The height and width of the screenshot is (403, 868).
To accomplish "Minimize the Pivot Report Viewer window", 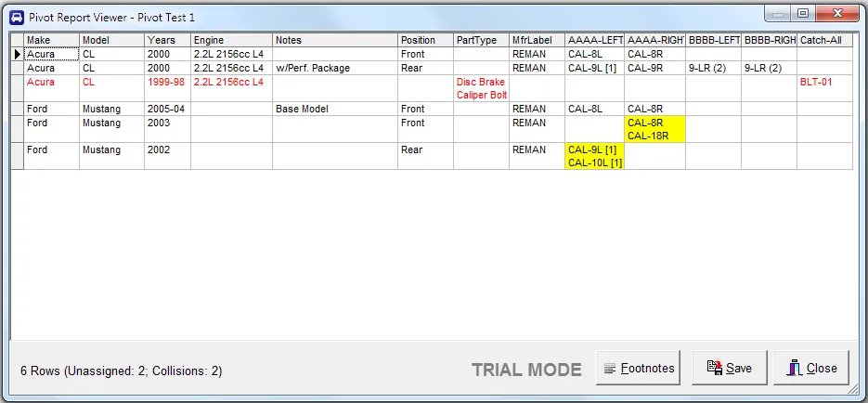I will (x=778, y=14).
